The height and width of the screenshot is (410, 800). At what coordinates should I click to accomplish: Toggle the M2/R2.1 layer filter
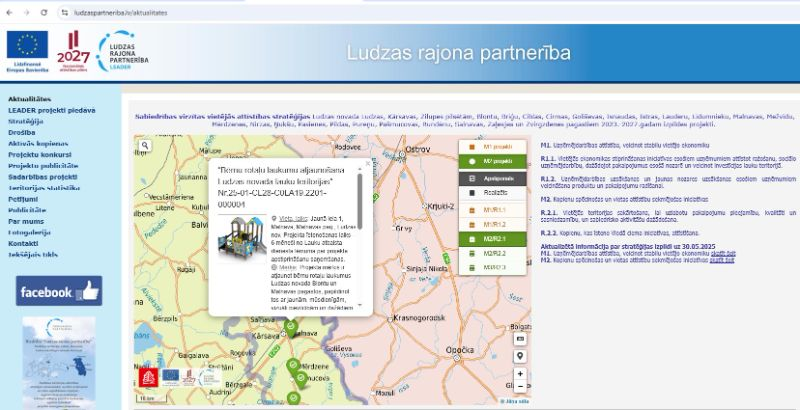click(x=495, y=240)
